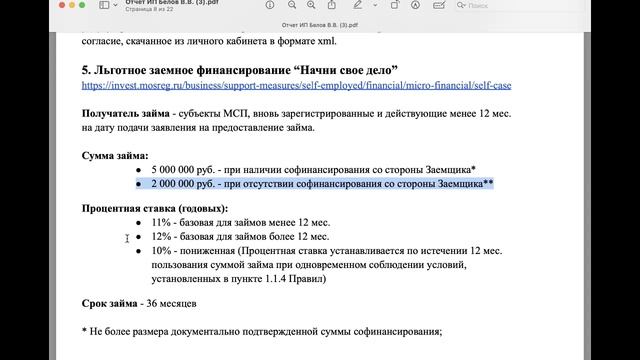Click the text 'согласие, скачанное из личного кабинета'
The width and height of the screenshot is (640, 360).
point(209,41)
